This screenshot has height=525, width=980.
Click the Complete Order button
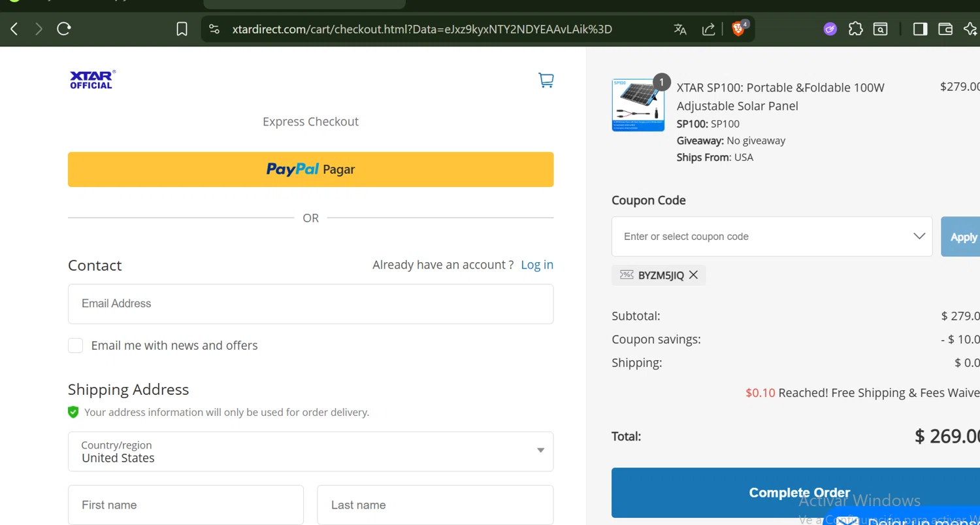click(x=796, y=493)
